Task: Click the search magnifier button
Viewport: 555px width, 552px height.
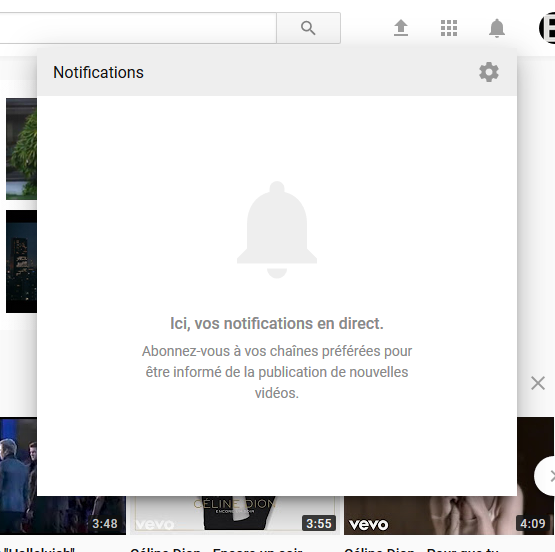Action: point(308,28)
